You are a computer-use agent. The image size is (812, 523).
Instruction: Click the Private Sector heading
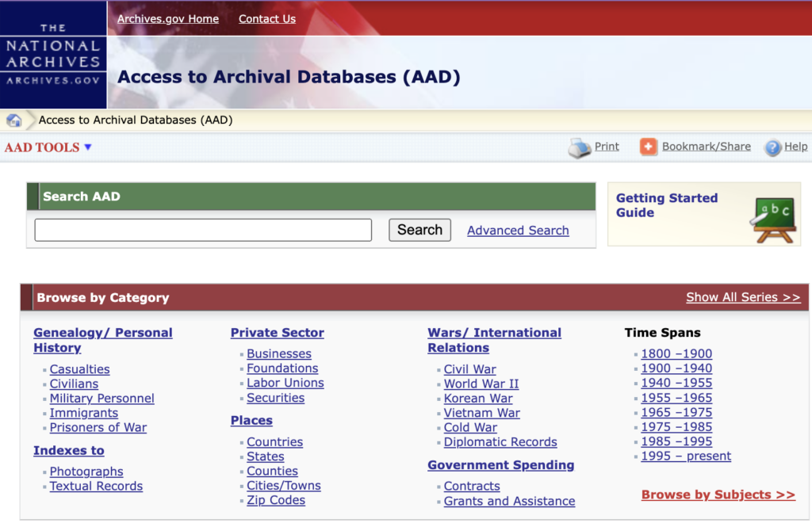[278, 333]
